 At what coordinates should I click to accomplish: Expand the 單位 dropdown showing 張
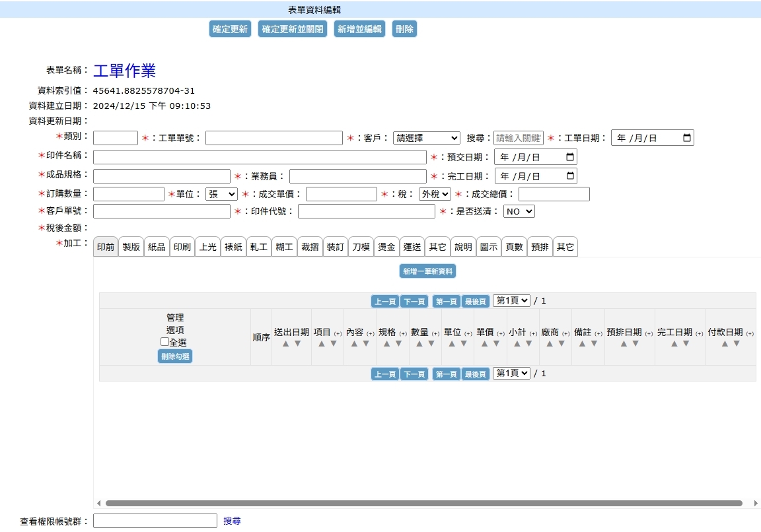(221, 194)
